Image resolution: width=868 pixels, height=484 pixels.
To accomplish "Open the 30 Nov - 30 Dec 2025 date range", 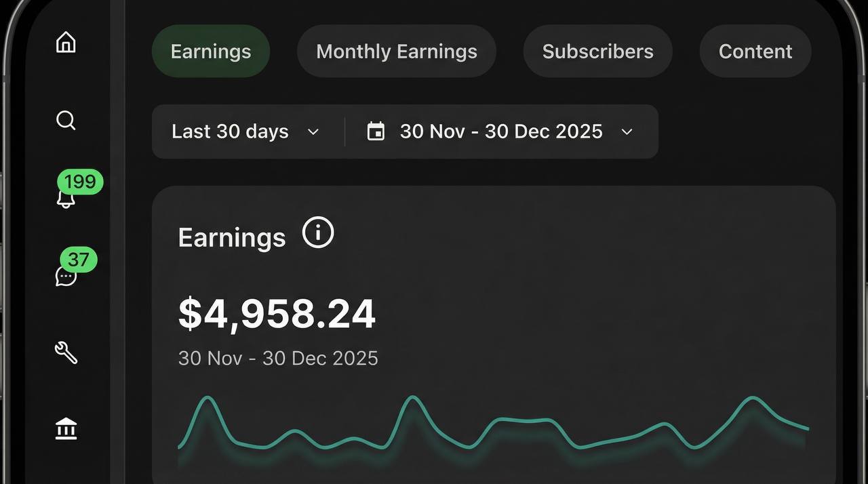I will (500, 132).
